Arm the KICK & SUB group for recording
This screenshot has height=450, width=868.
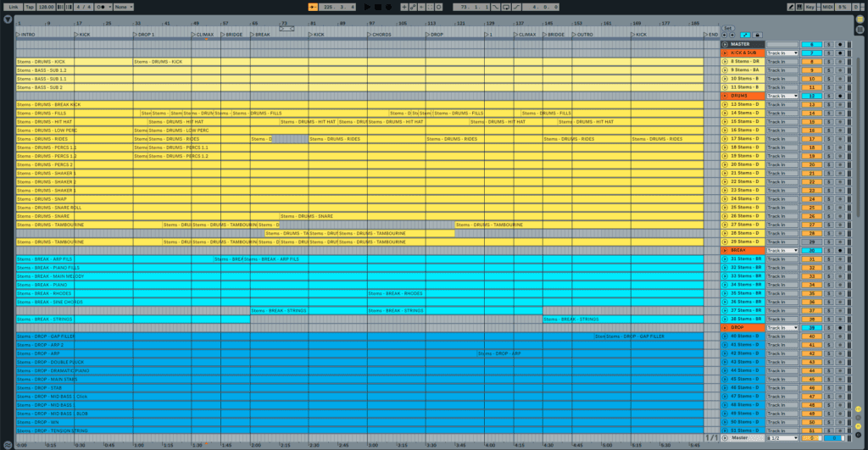tap(840, 53)
